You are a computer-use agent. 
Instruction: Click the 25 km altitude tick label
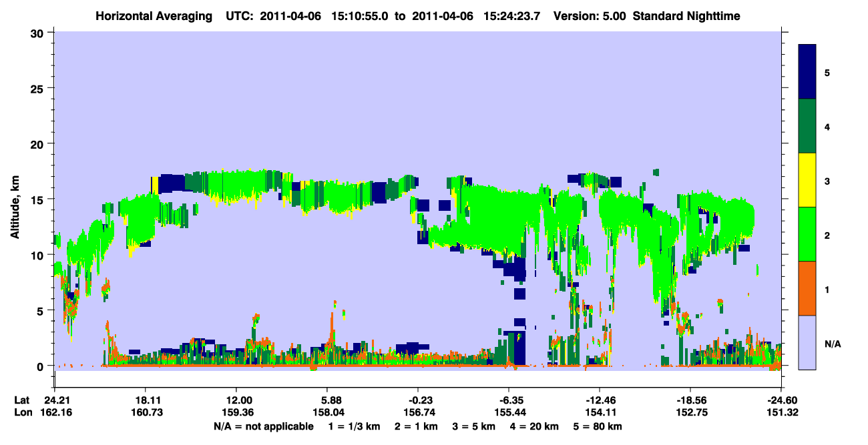click(39, 88)
